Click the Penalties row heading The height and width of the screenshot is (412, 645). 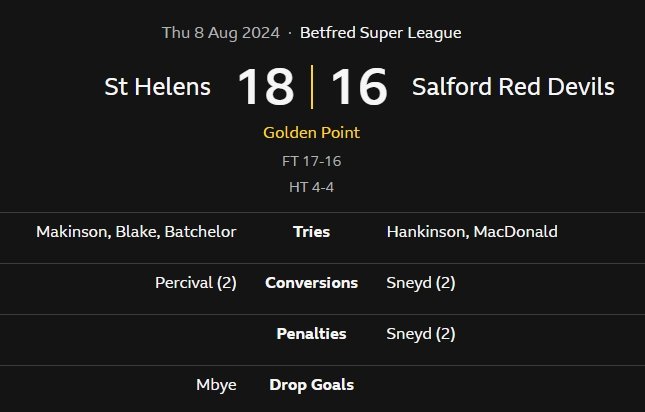[311, 334]
